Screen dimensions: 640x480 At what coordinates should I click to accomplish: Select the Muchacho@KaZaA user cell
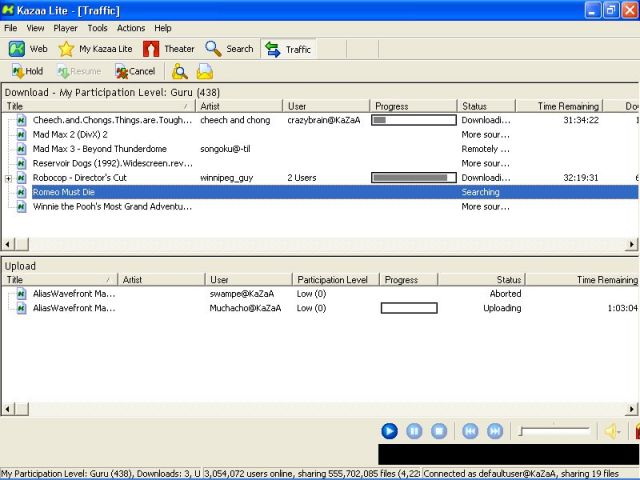[x=245, y=308]
